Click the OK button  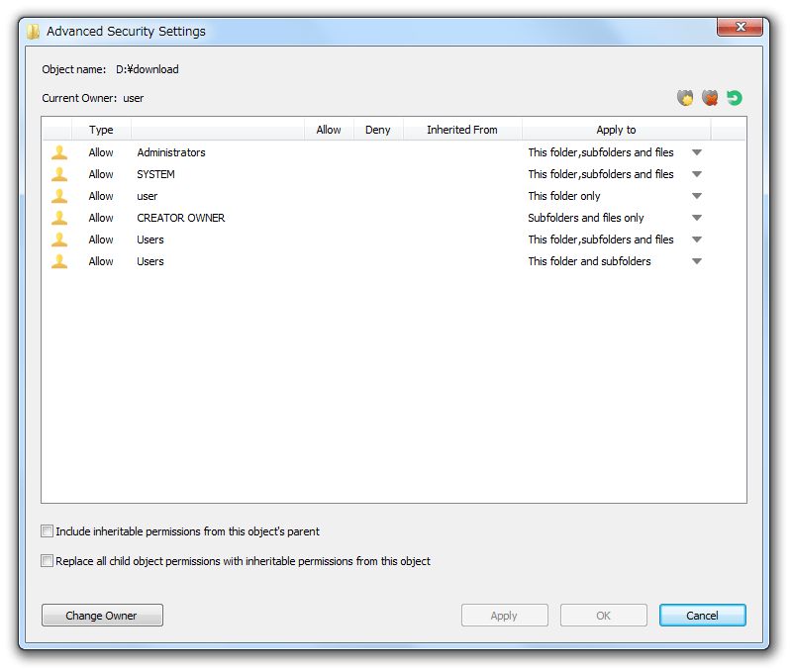(x=603, y=615)
